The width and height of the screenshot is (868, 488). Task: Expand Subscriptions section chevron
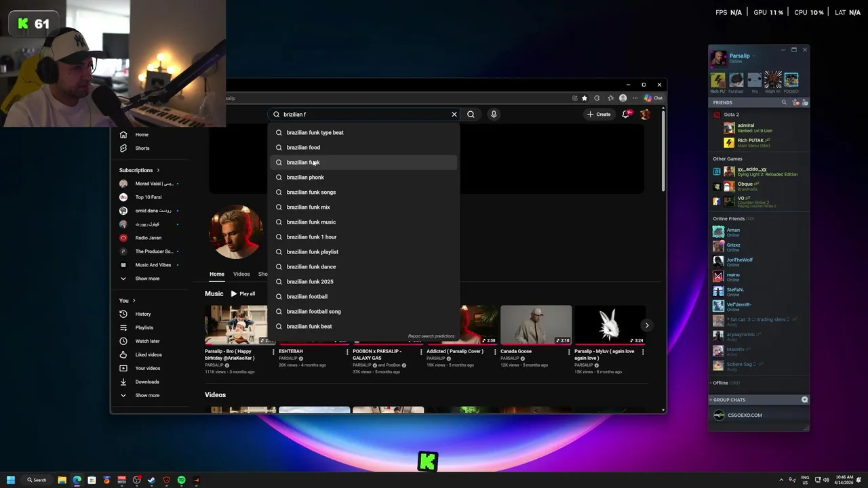tap(158, 170)
